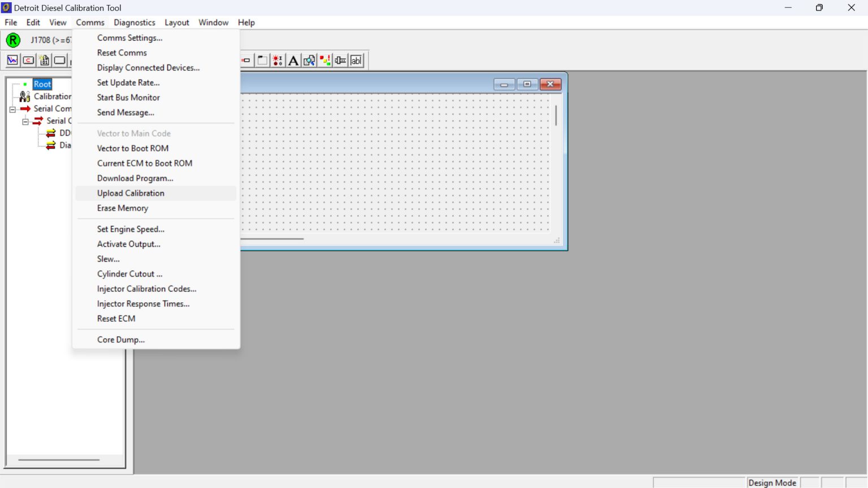Select the label (abl) instrument tool

356,60
